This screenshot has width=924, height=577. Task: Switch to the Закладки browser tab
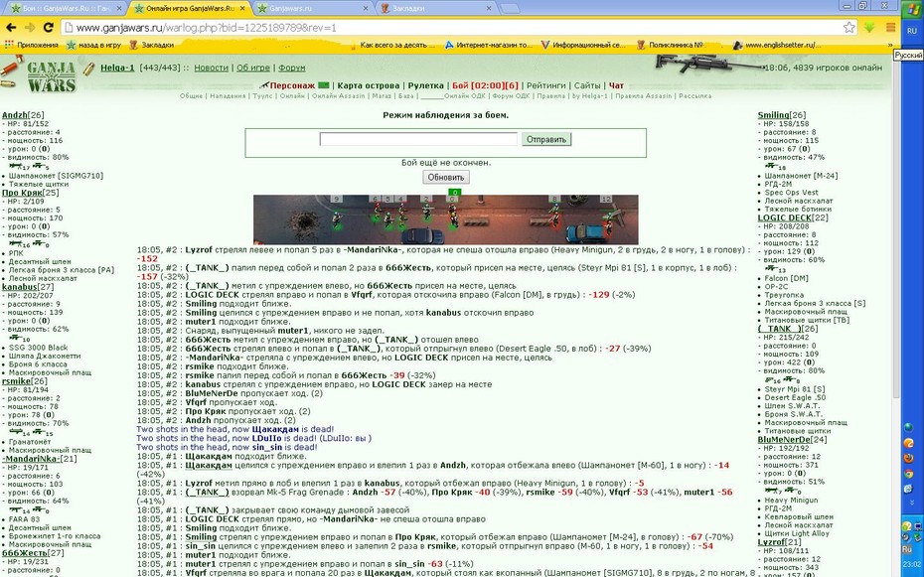click(435, 8)
